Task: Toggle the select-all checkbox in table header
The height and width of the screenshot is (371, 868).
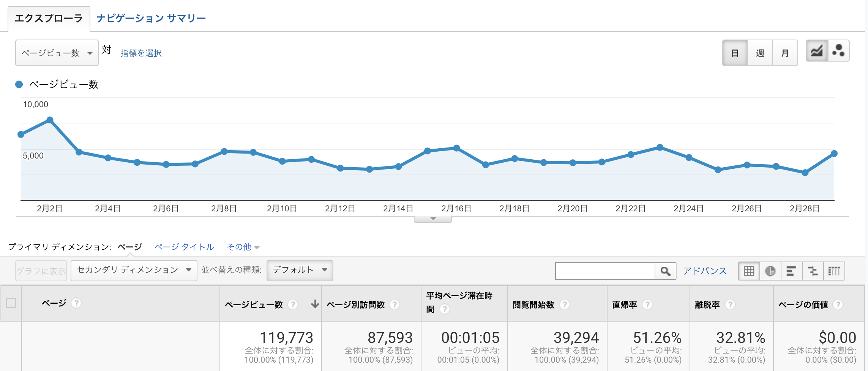Action: pos(11,302)
